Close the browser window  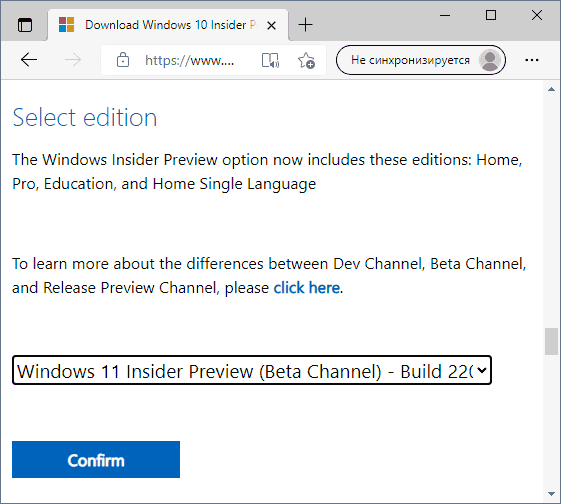click(x=537, y=15)
